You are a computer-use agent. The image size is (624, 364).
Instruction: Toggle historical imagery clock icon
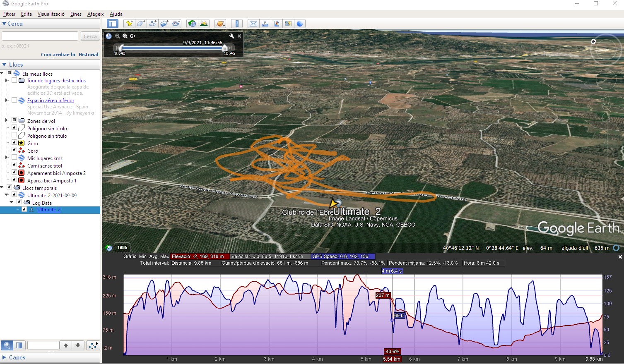192,24
